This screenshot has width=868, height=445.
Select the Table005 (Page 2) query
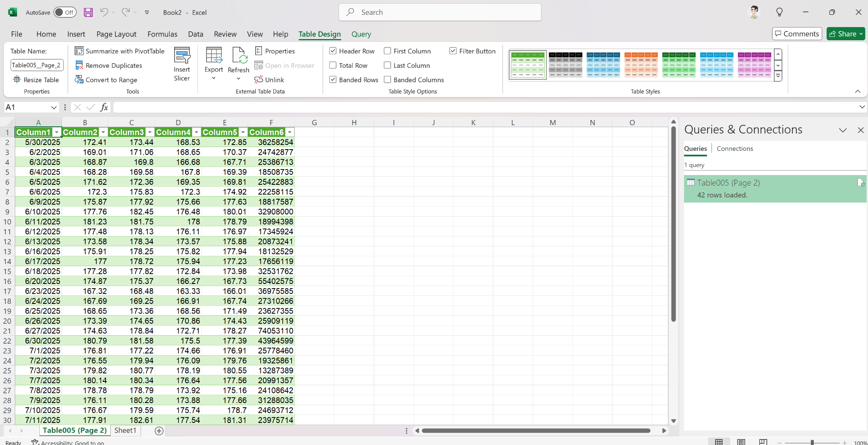tap(775, 189)
